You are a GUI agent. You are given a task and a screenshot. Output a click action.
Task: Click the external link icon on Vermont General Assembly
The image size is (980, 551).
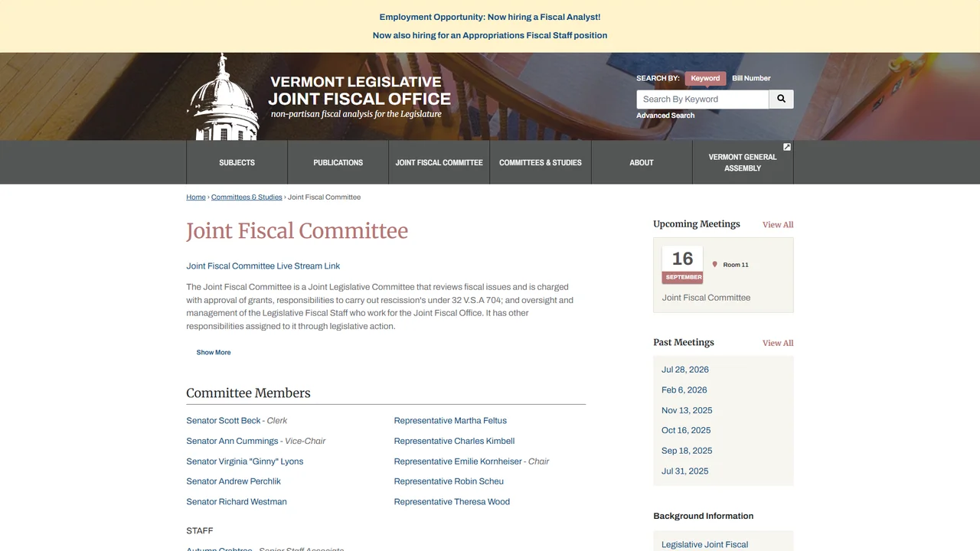(x=786, y=147)
